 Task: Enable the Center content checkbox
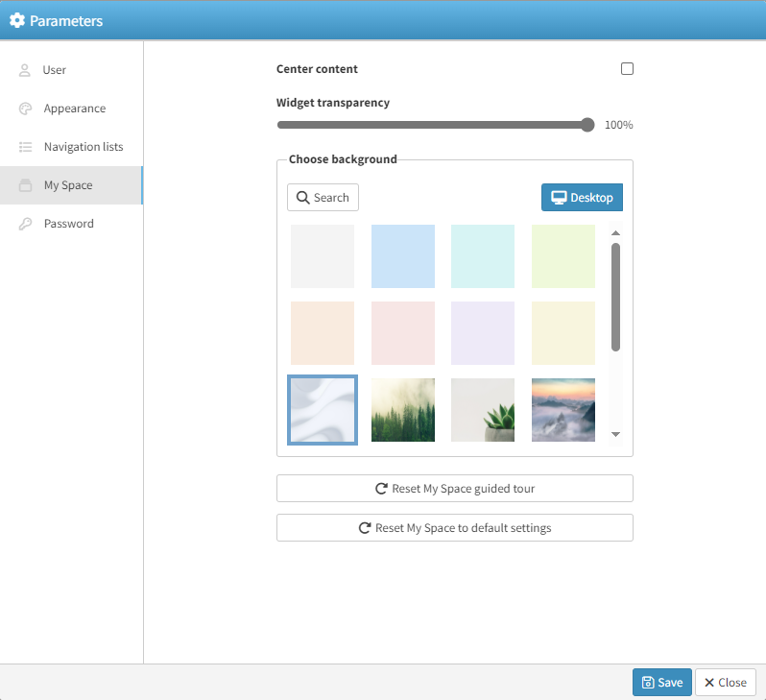(627, 69)
